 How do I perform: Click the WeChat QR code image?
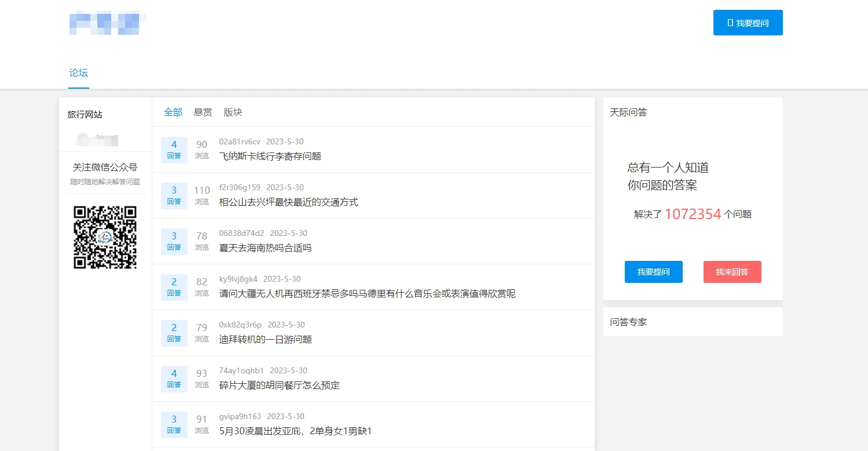pos(105,237)
